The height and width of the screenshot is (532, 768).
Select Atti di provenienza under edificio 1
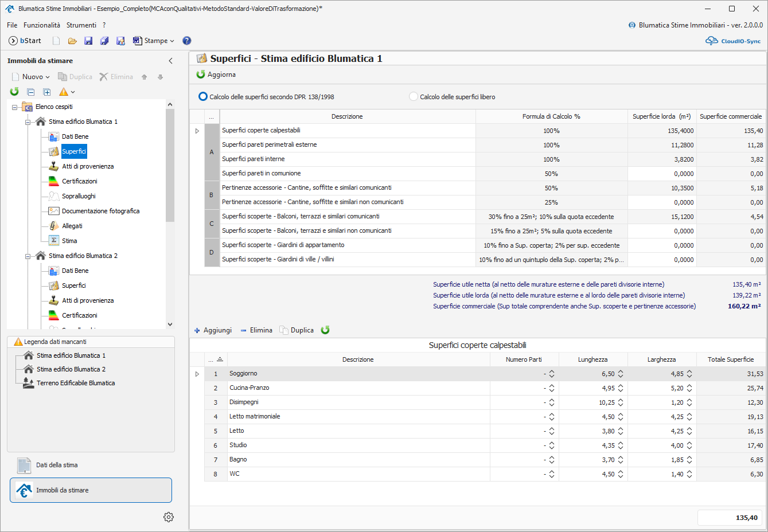[x=88, y=166]
